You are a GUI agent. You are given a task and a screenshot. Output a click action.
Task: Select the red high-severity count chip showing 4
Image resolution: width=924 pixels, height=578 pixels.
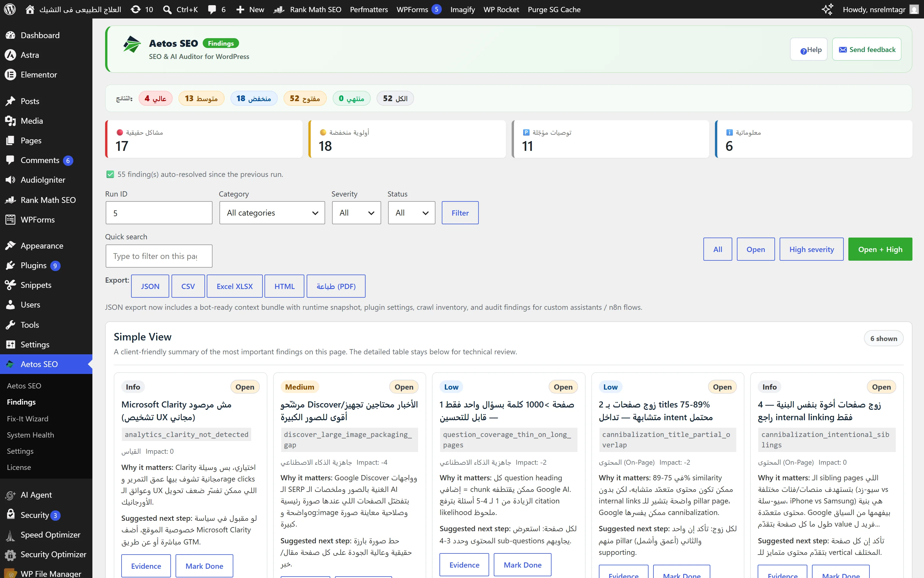[155, 98]
